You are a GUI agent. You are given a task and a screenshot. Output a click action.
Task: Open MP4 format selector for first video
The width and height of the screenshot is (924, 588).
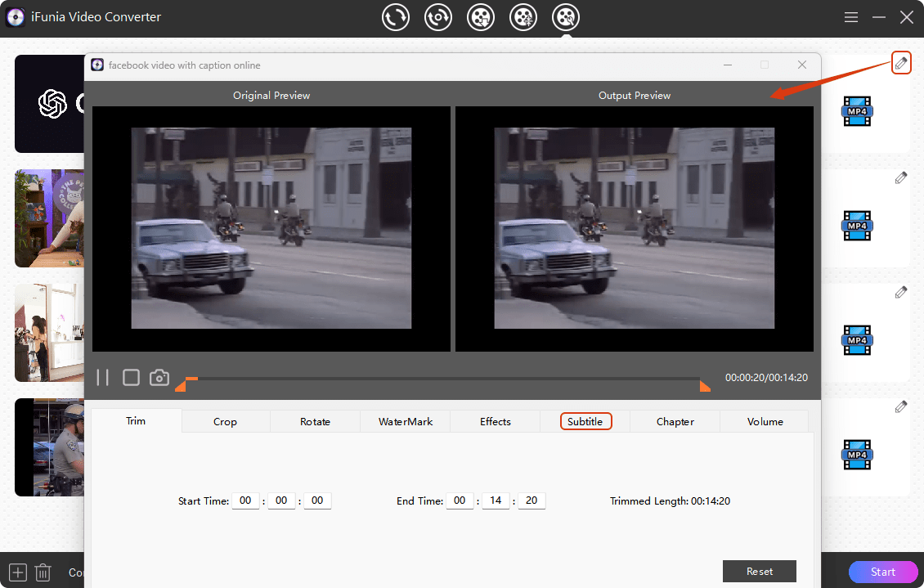coord(857,111)
